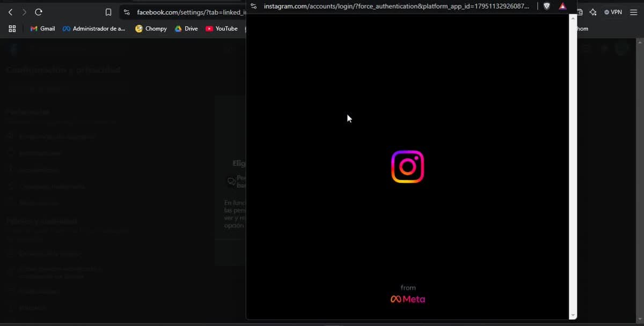Open the Drive bookmark
Viewport: 644px width, 326px height.
tap(186, 28)
